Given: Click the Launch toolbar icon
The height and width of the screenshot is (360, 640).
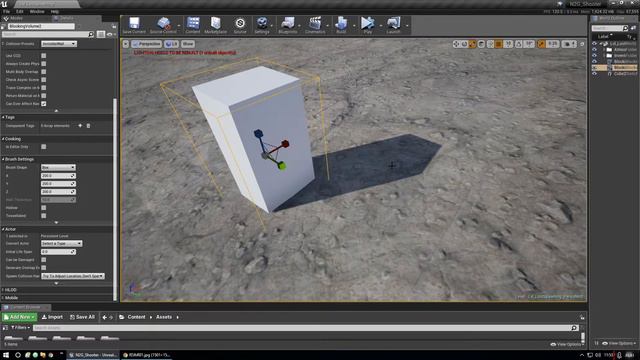Looking at the screenshot, I should [x=393, y=25].
